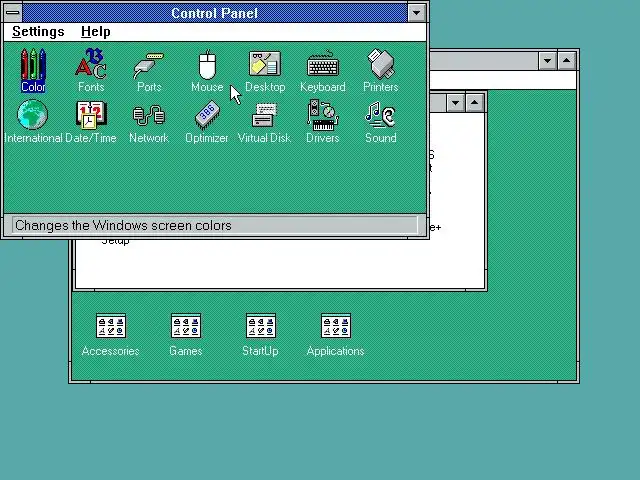The width and height of the screenshot is (640, 480).
Task: Select the Date/Time icon
Action: coord(91,121)
